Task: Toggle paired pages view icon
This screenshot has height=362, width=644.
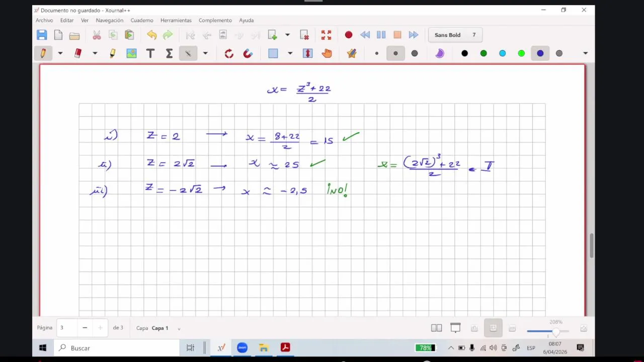Action: (436, 328)
